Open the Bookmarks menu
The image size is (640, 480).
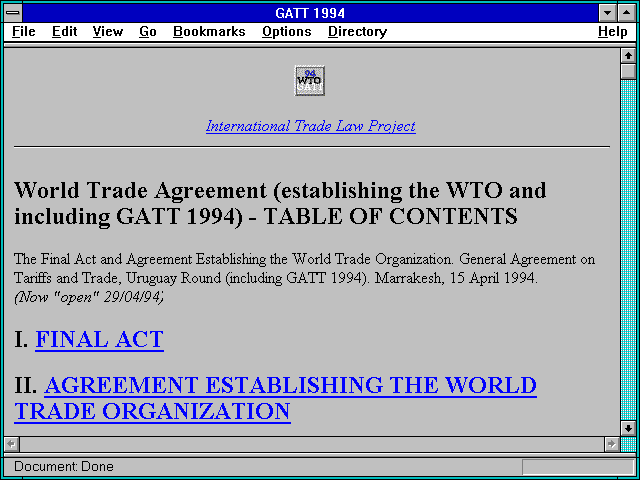click(x=209, y=32)
